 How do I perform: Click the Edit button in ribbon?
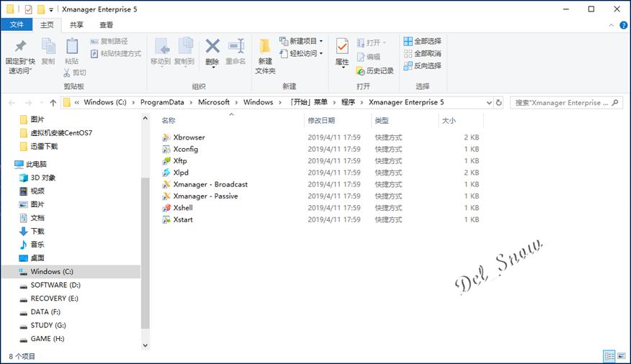(369, 57)
